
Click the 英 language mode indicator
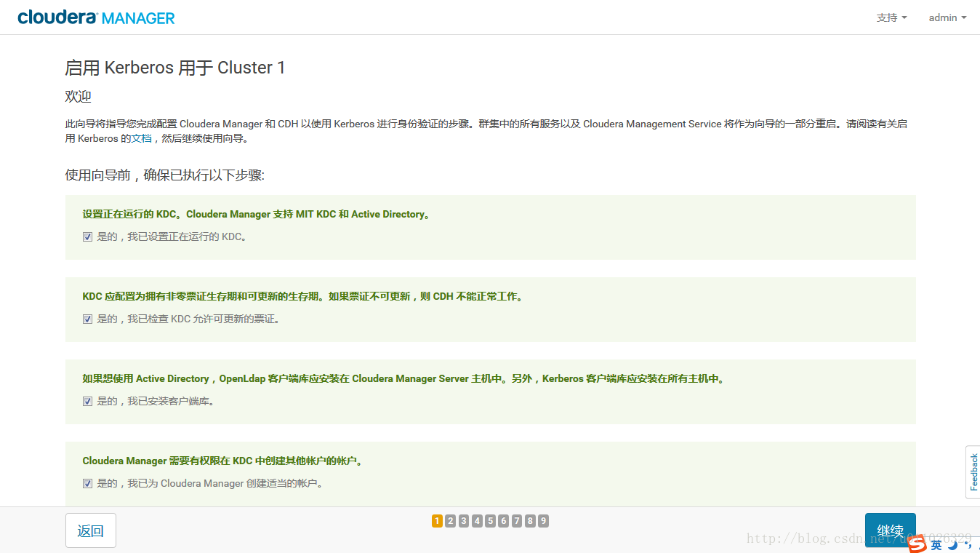click(936, 545)
